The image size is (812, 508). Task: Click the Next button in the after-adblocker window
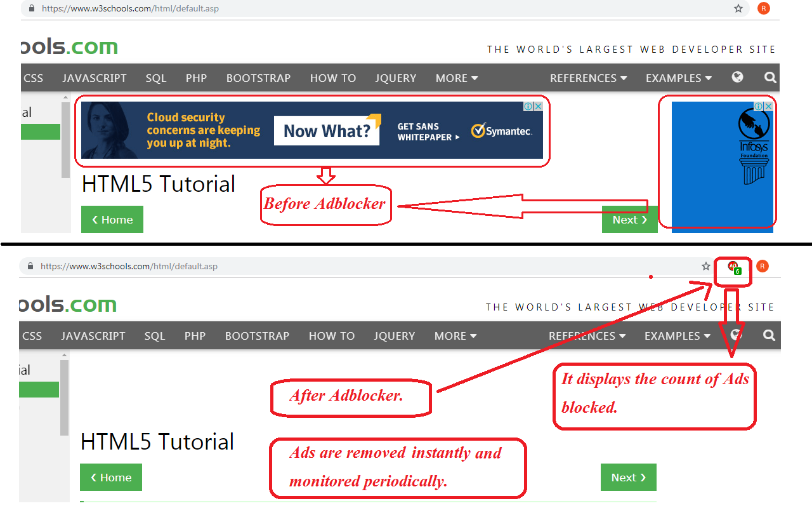coord(629,478)
